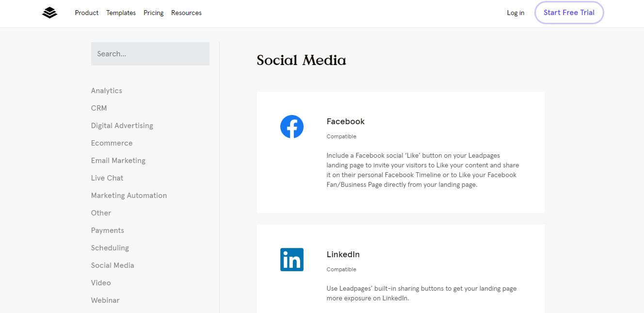This screenshot has width=644, height=313.
Task: Open the Digital Advertising category
Action: coord(122,126)
